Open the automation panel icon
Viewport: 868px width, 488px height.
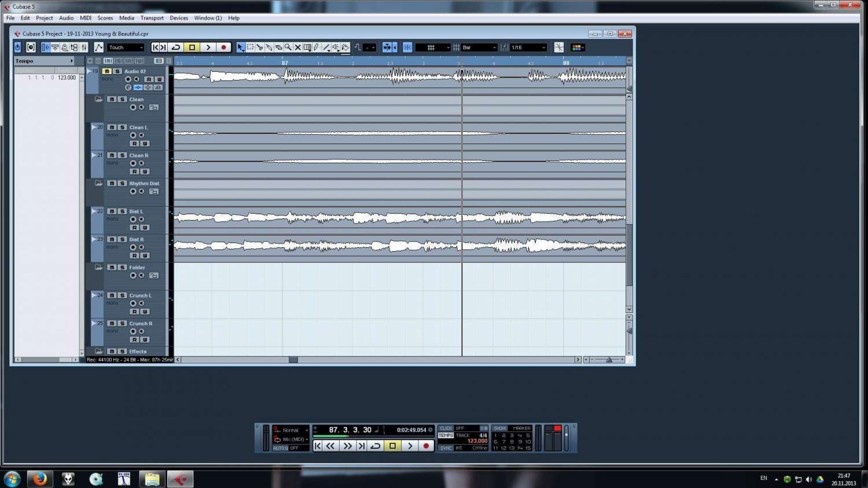[98, 47]
